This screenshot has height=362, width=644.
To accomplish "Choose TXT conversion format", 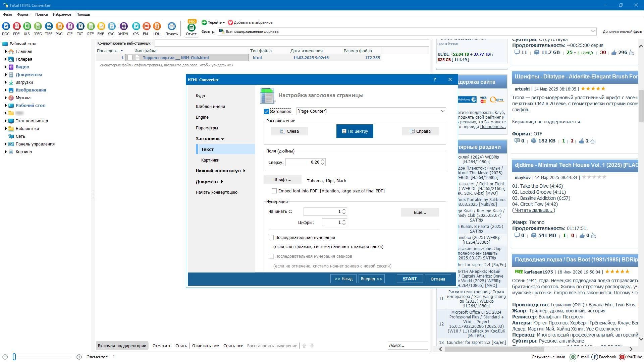I will [x=80, y=28].
